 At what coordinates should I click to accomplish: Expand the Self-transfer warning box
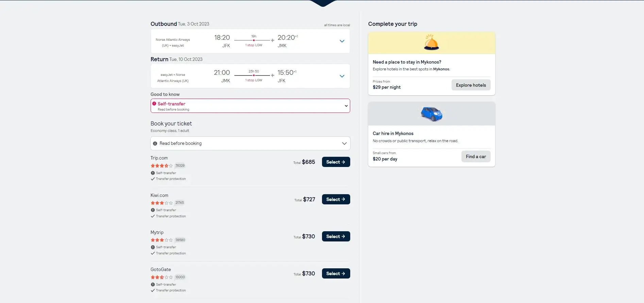[x=250, y=106]
